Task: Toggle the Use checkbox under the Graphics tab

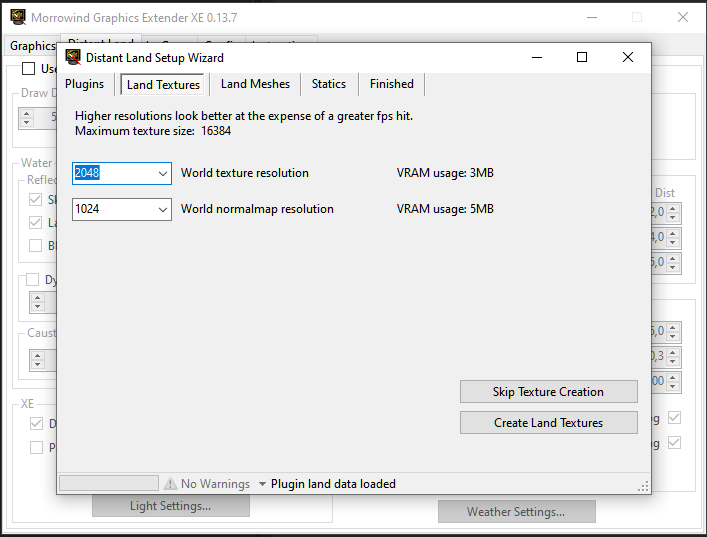Action: 28,69
